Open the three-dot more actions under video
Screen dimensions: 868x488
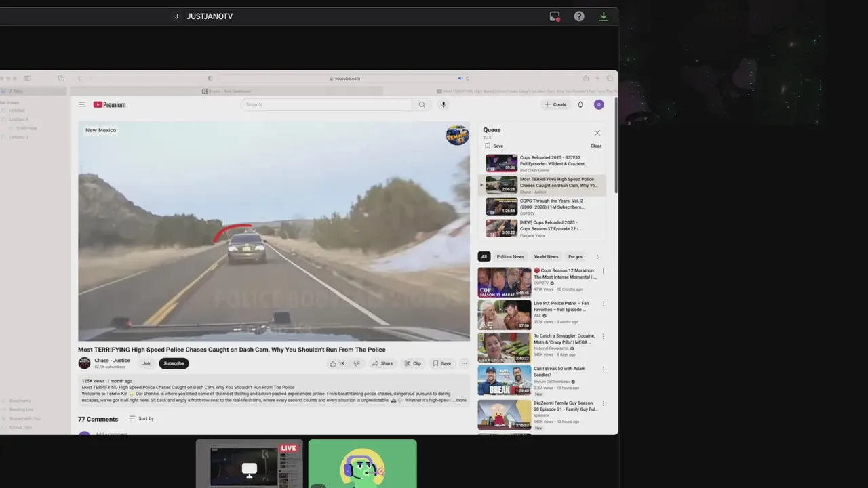[x=464, y=363]
